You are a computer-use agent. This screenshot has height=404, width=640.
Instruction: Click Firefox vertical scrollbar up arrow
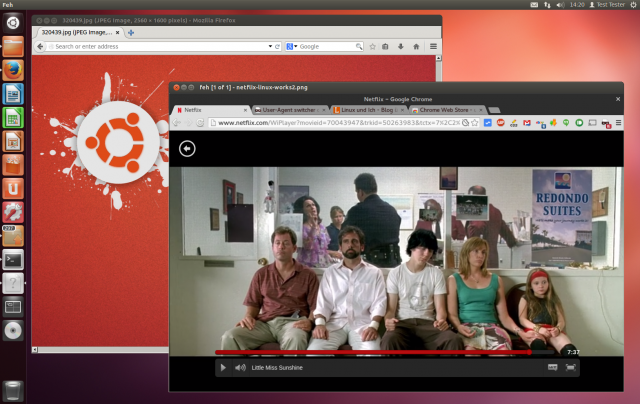[439, 58]
